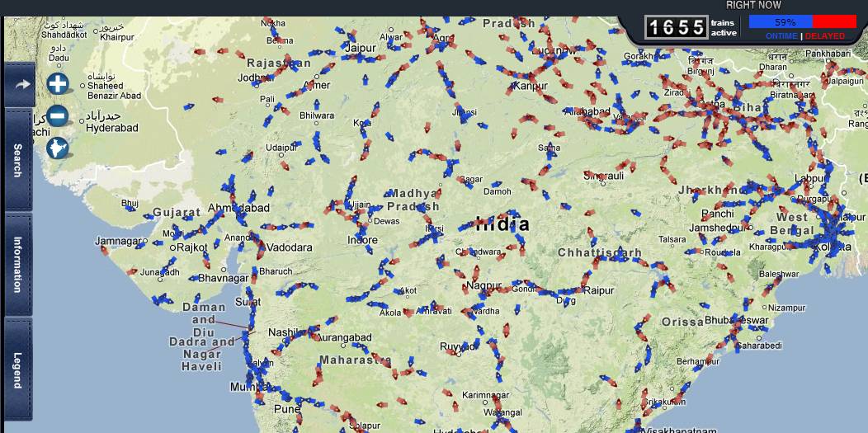
Task: Click the Gujarat state label
Action: tap(177, 212)
